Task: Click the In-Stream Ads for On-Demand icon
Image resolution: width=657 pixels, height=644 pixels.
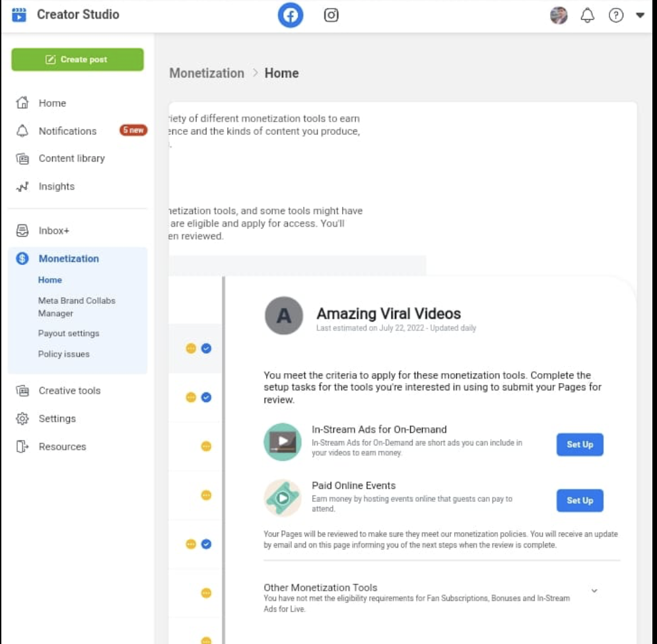Action: [283, 442]
